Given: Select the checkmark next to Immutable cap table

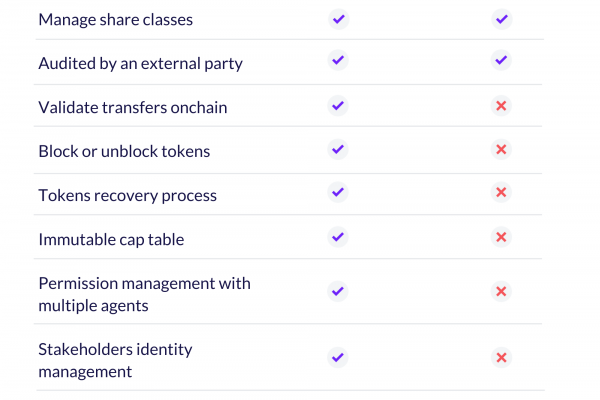Looking at the screenshot, I should [x=338, y=237].
